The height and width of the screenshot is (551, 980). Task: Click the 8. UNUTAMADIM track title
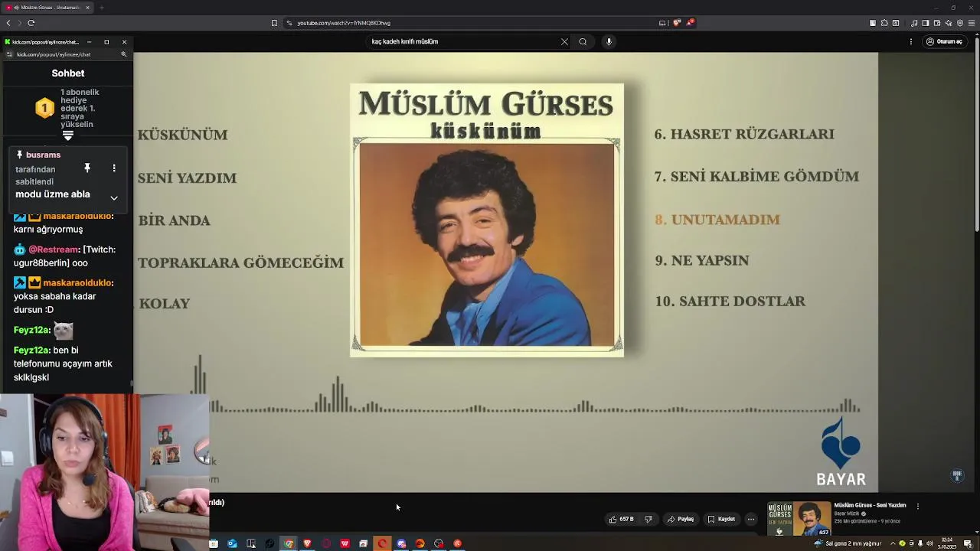[717, 220]
